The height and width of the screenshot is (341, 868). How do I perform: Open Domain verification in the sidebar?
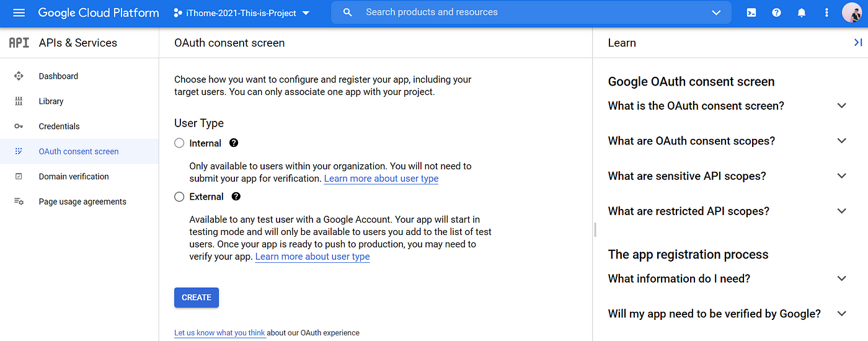pos(73,177)
